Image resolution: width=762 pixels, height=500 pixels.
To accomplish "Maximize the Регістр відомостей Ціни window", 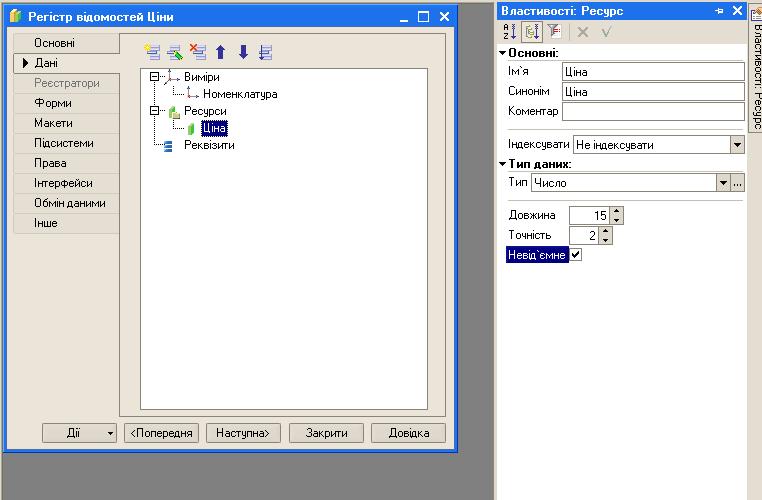I will point(423,17).
